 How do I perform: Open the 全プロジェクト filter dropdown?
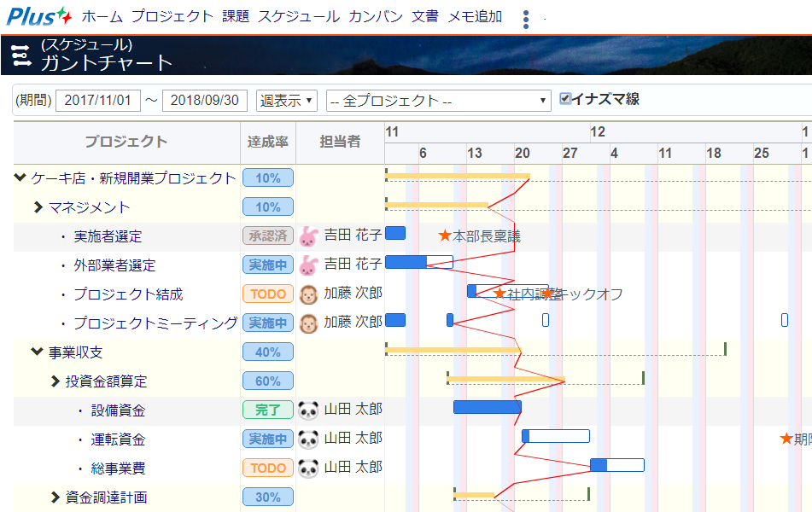tap(439, 101)
